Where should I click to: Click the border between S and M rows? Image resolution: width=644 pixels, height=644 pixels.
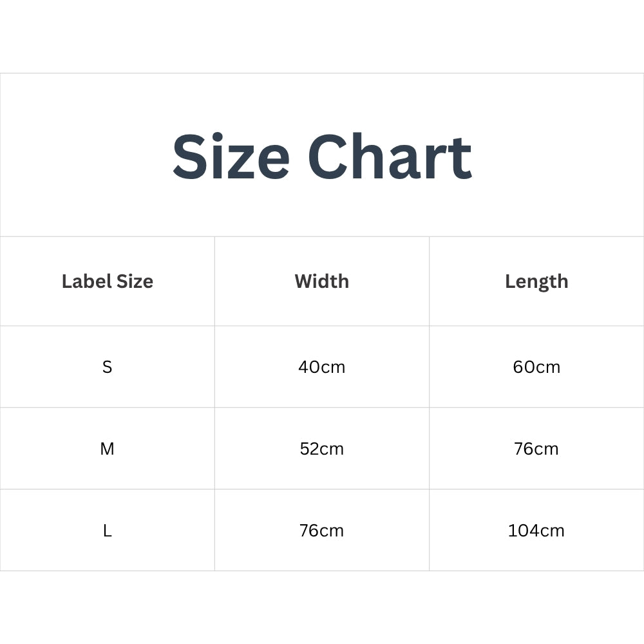tap(322, 408)
